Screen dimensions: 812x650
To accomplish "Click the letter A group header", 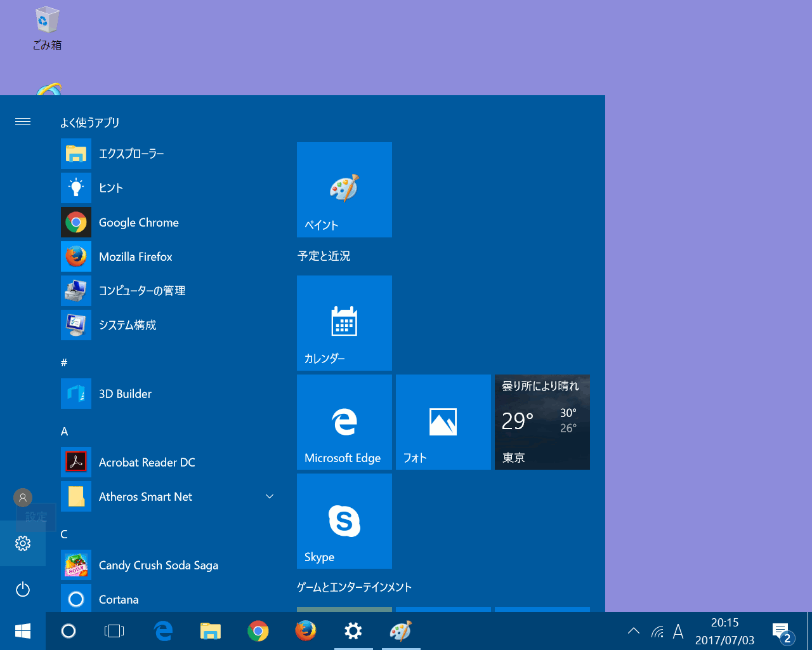I will [x=64, y=431].
